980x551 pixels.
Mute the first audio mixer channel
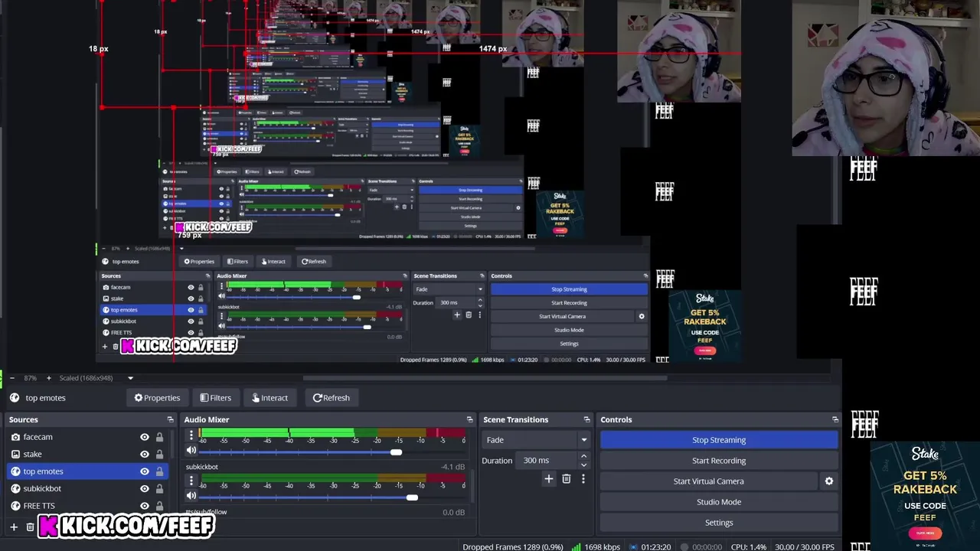(191, 452)
